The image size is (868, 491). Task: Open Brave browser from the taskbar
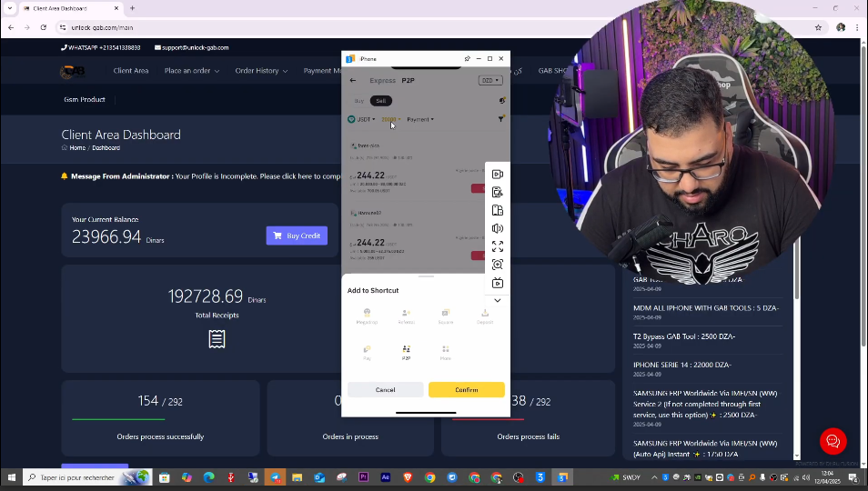point(408,477)
